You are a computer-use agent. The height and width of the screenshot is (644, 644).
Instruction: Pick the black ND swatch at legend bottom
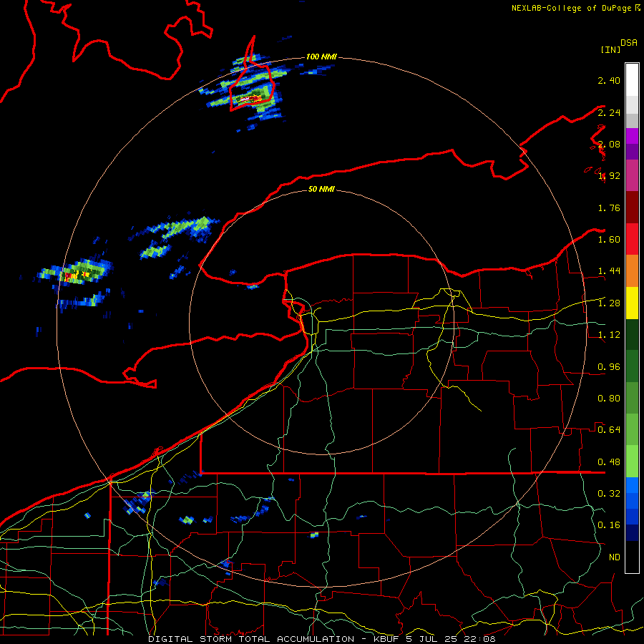point(632,557)
